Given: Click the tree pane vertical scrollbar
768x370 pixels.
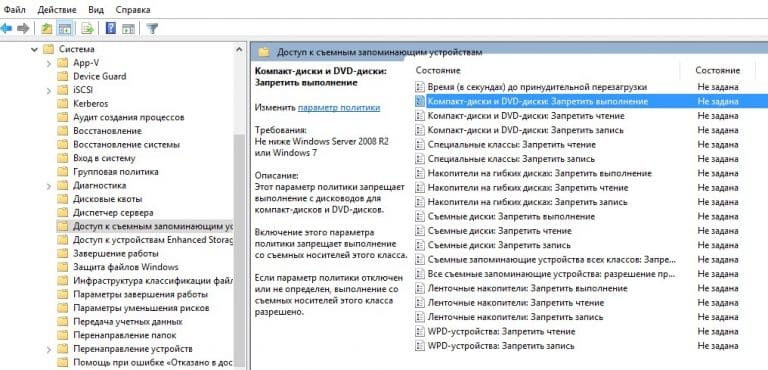Looking at the screenshot, I should (x=239, y=206).
